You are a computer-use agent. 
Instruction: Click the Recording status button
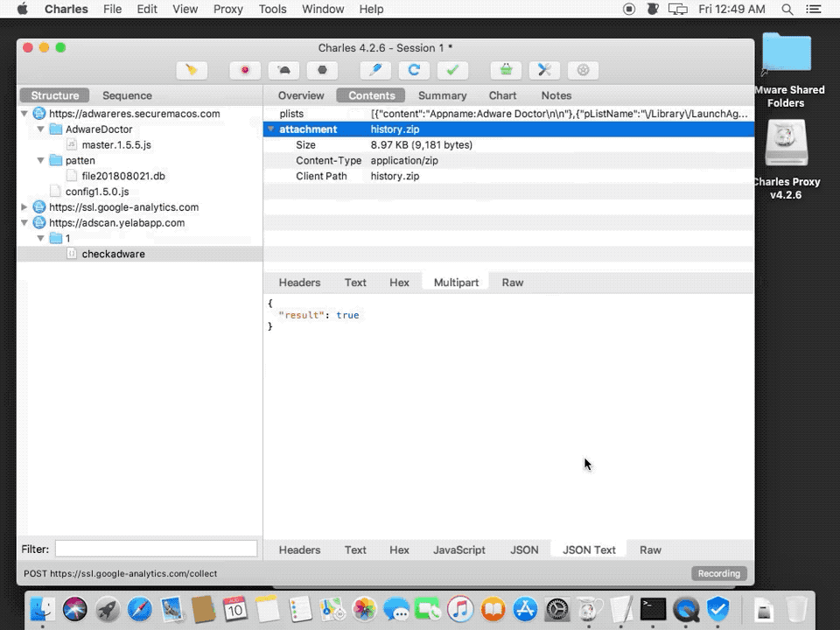tap(719, 573)
